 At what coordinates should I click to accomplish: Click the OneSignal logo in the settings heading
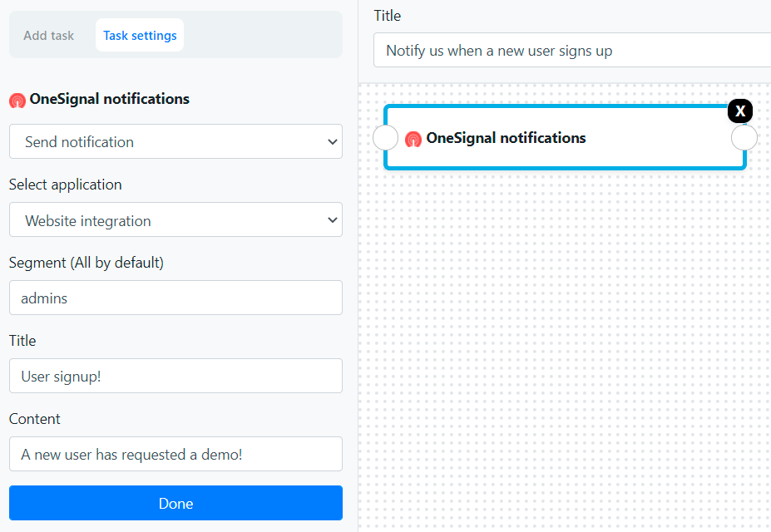[x=17, y=101]
